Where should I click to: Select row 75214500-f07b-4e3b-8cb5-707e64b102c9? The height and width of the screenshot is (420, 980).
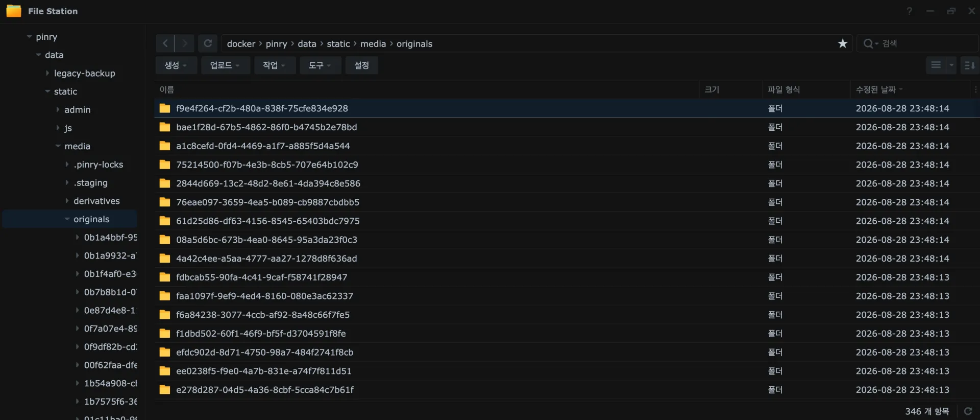567,165
